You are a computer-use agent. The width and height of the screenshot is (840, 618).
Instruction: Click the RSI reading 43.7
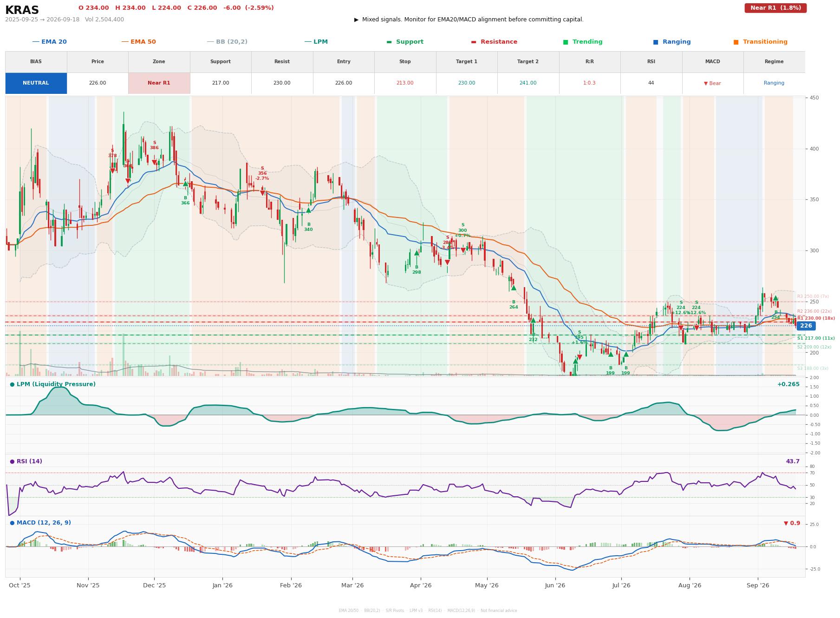pos(793,461)
